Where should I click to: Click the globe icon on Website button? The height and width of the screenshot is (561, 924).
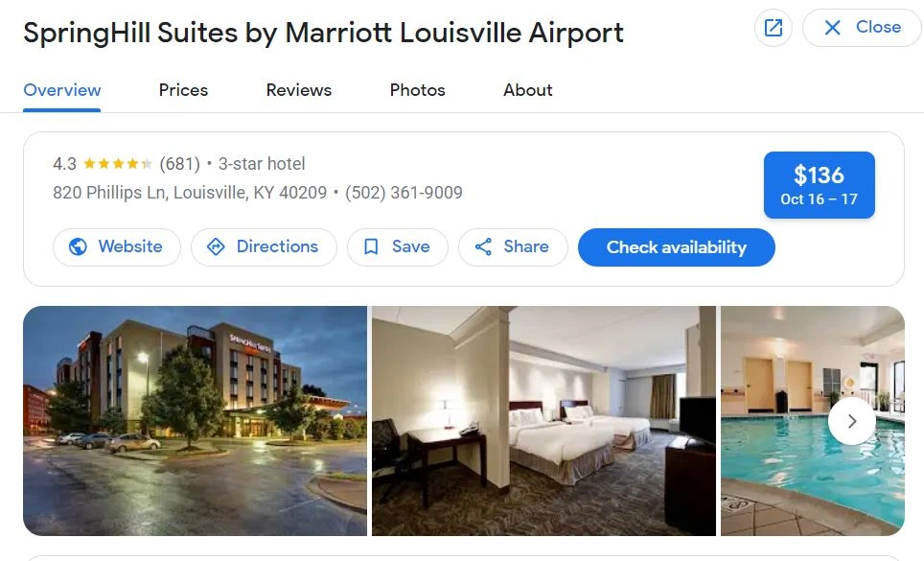(78, 246)
